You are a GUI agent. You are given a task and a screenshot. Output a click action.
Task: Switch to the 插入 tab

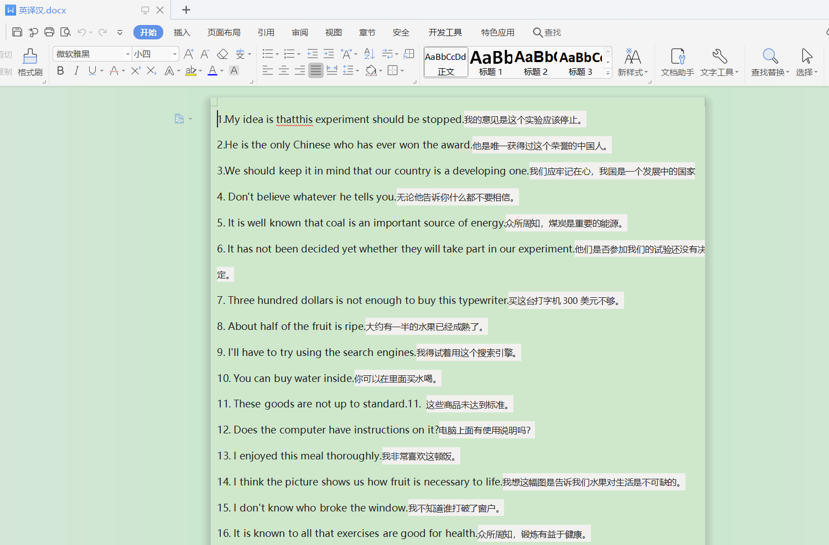(181, 32)
